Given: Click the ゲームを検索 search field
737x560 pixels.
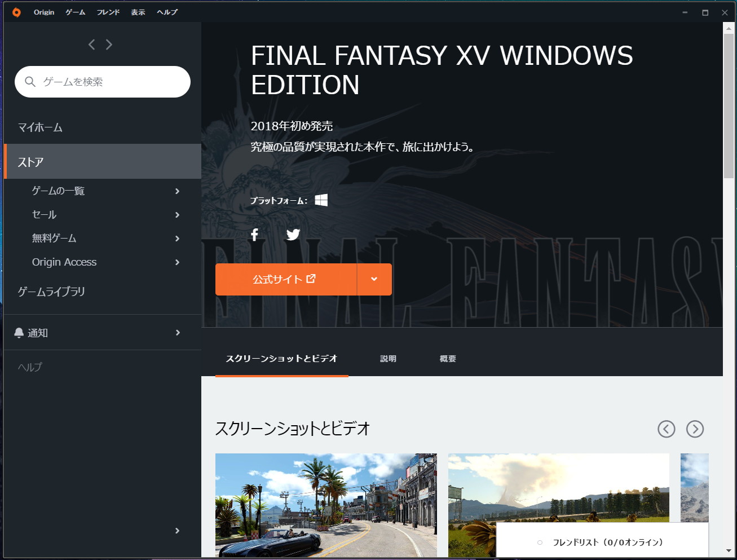Looking at the screenshot, I should [103, 82].
